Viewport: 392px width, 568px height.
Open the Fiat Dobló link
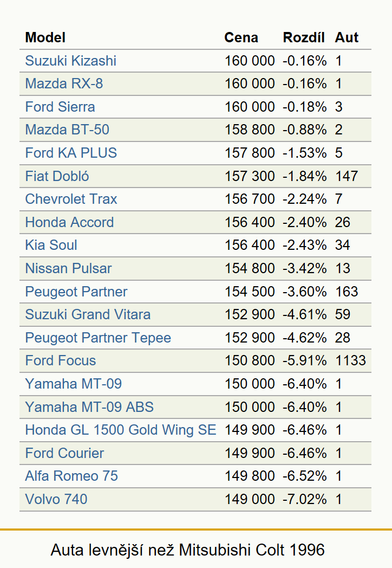click(x=57, y=176)
